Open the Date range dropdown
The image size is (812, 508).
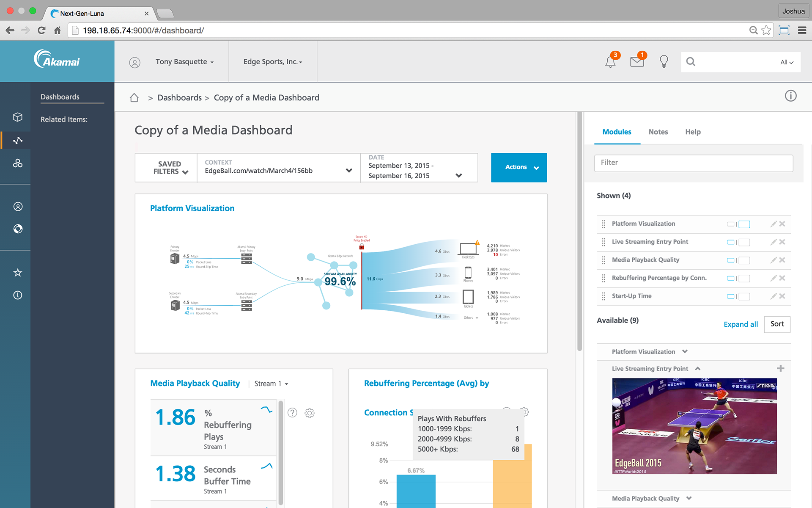419,168
